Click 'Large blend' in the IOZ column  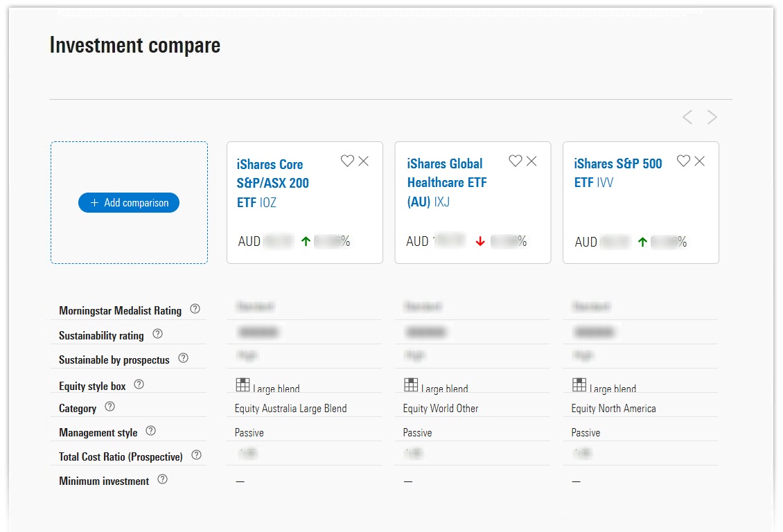point(276,389)
